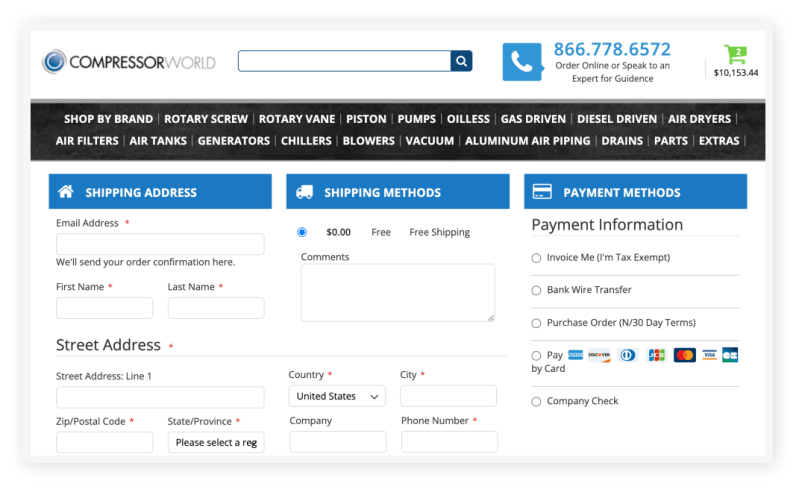Click the SHIPPING METHODS header
Screen dimensions: 799x489
click(x=398, y=192)
